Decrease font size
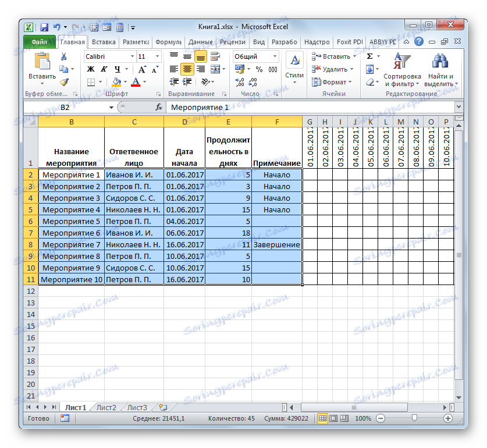This screenshot has width=487, height=448. (x=155, y=69)
